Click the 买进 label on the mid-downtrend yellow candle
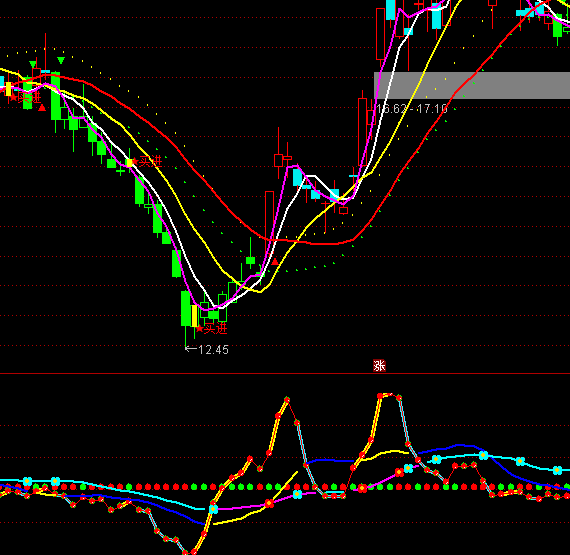This screenshot has width=570, height=555. coord(150,161)
